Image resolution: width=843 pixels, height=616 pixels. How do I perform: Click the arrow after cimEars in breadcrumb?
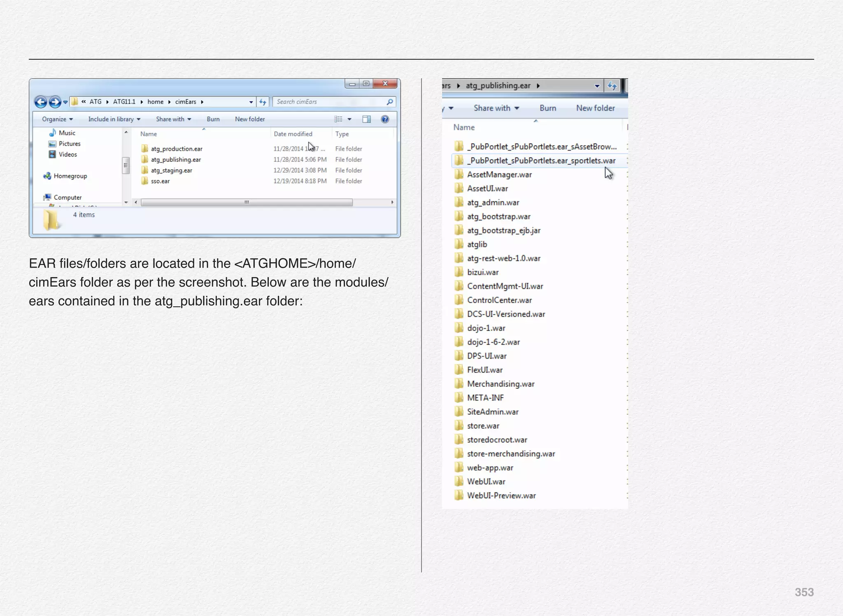202,102
